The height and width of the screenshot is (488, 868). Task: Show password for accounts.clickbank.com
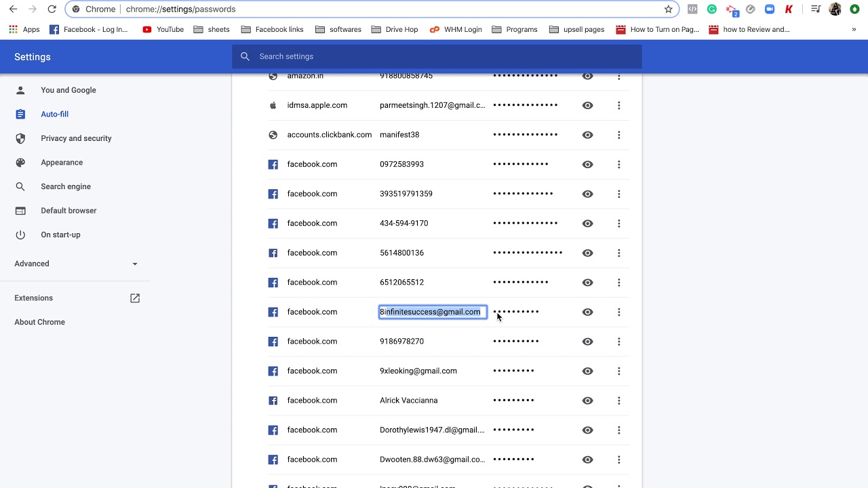click(x=588, y=135)
